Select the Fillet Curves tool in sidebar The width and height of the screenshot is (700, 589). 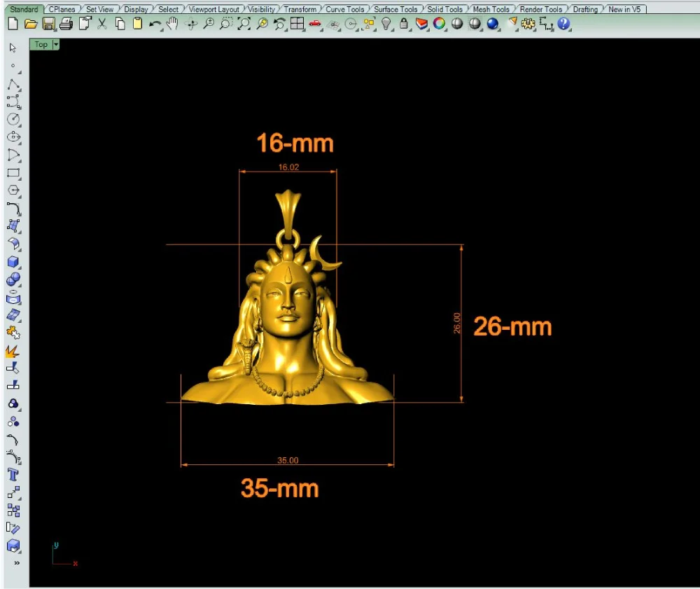[13, 208]
